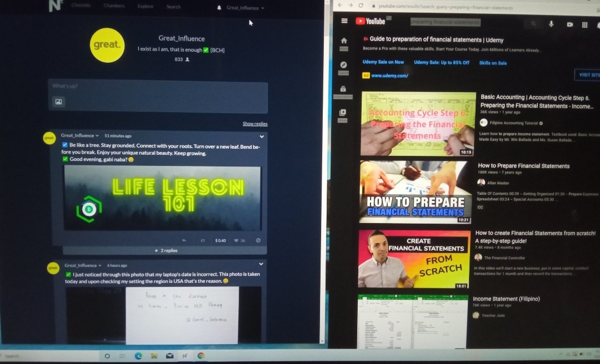Open Great_Influence account dropdown in header
This screenshot has height=364, width=600.
245,8
